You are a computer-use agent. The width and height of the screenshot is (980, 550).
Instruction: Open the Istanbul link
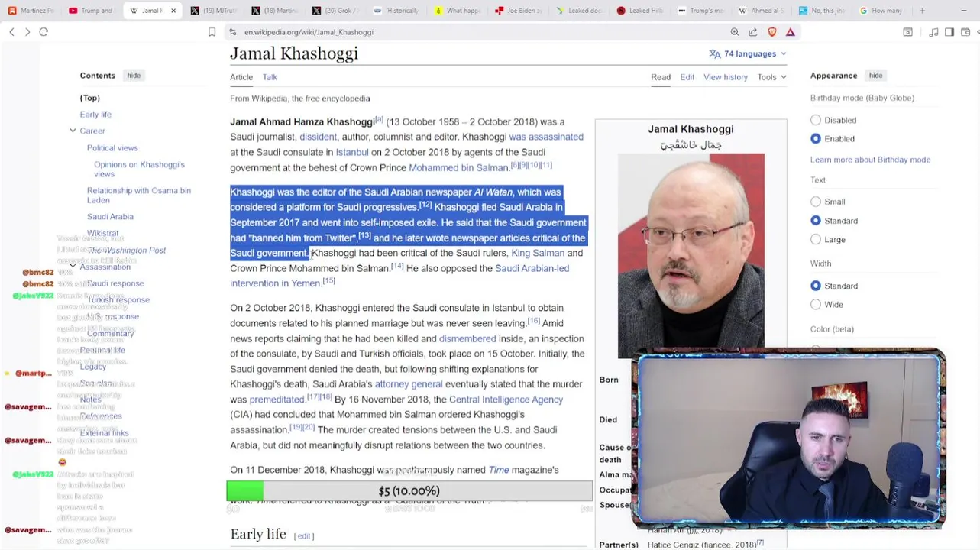click(352, 152)
